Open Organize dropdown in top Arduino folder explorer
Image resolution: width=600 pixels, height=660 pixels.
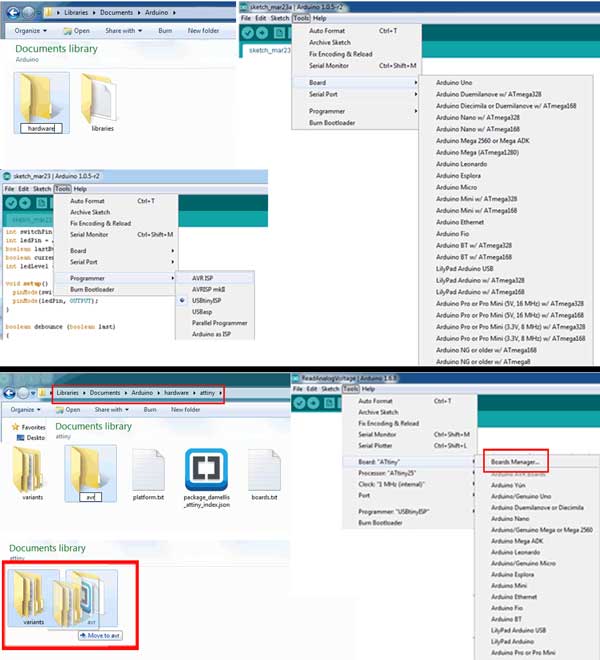tap(30, 31)
